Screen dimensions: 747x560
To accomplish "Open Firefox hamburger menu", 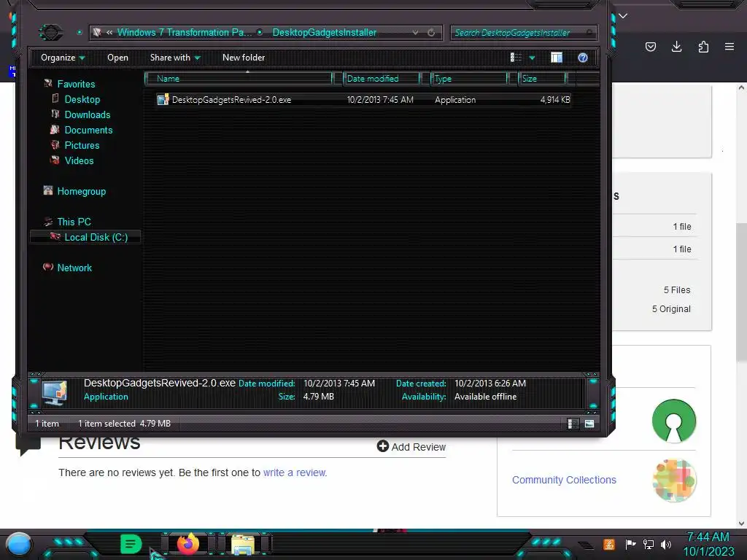I will (x=729, y=47).
